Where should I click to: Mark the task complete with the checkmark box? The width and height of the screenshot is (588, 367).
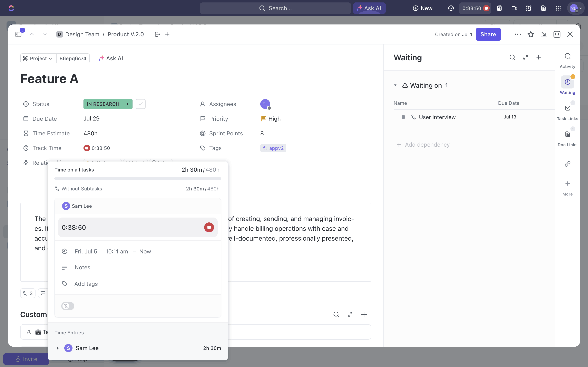tap(140, 104)
